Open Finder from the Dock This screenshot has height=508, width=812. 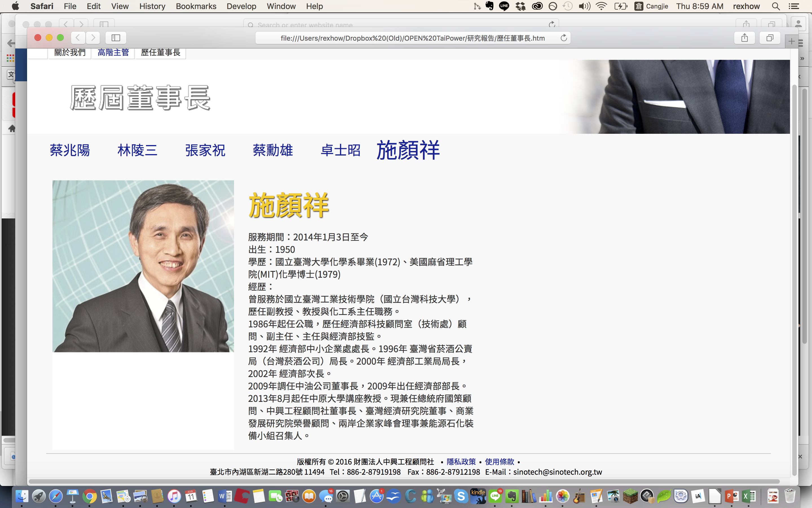tap(22, 496)
